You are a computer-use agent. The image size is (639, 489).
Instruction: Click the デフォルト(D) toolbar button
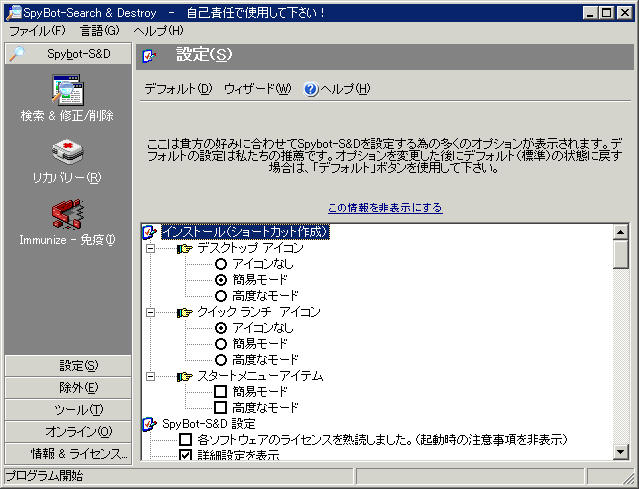(178, 89)
